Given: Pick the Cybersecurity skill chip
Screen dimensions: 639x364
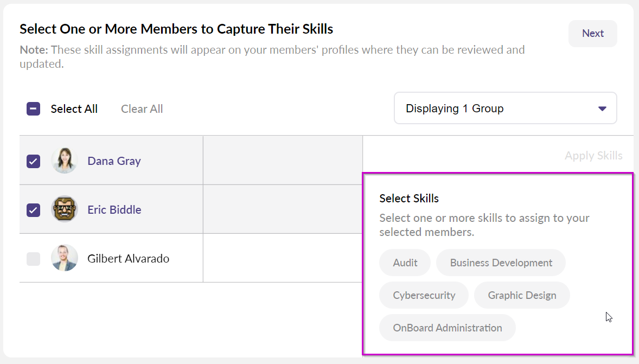Looking at the screenshot, I should click(424, 296).
